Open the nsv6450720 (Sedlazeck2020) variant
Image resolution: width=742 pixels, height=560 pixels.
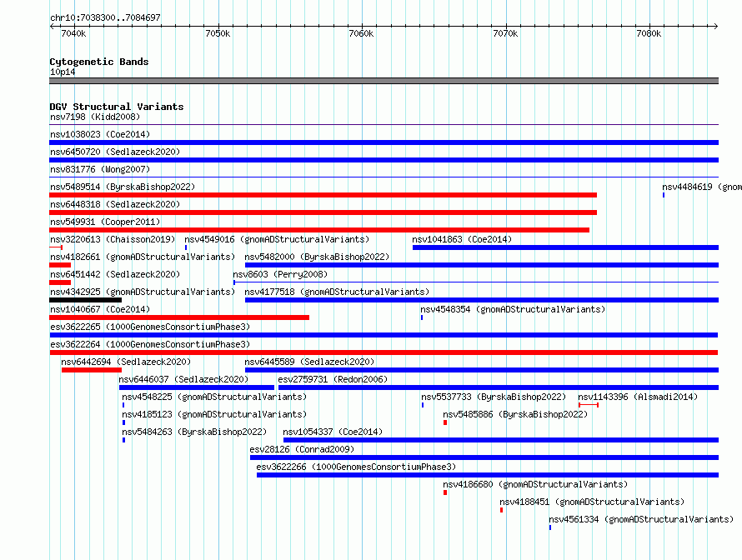(384, 160)
